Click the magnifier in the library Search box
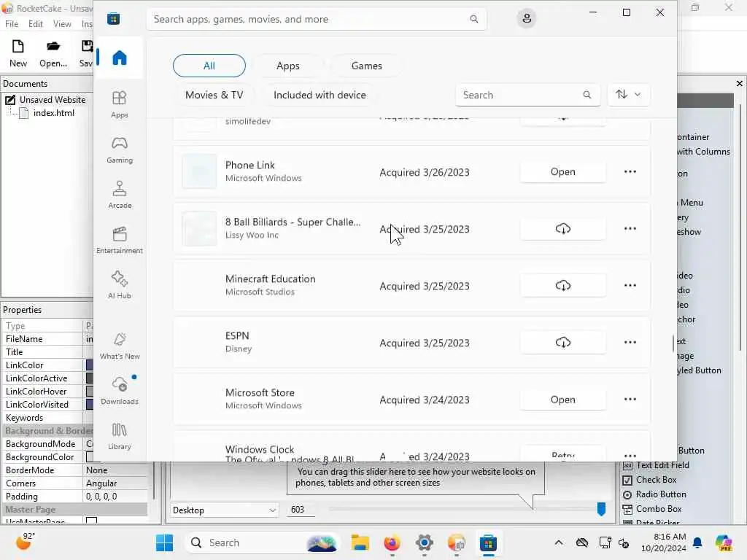Viewport: 747px width, 560px height. (x=587, y=95)
